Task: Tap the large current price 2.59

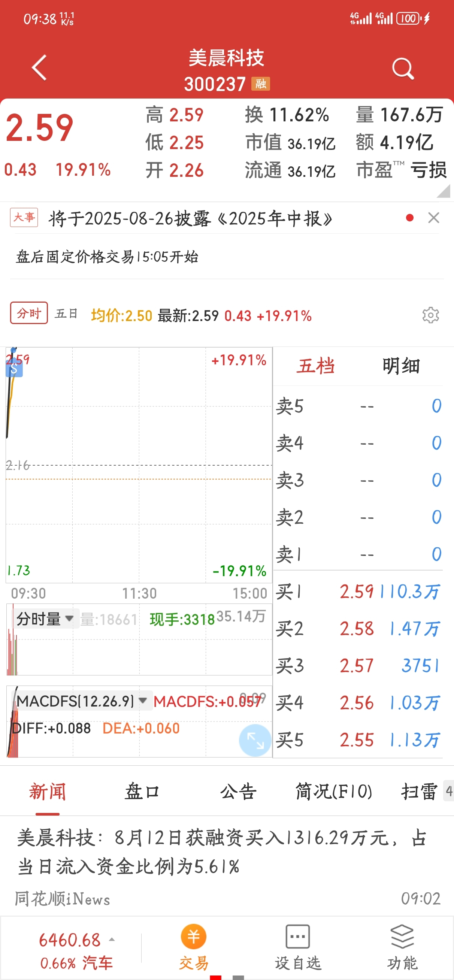Action: [39, 128]
